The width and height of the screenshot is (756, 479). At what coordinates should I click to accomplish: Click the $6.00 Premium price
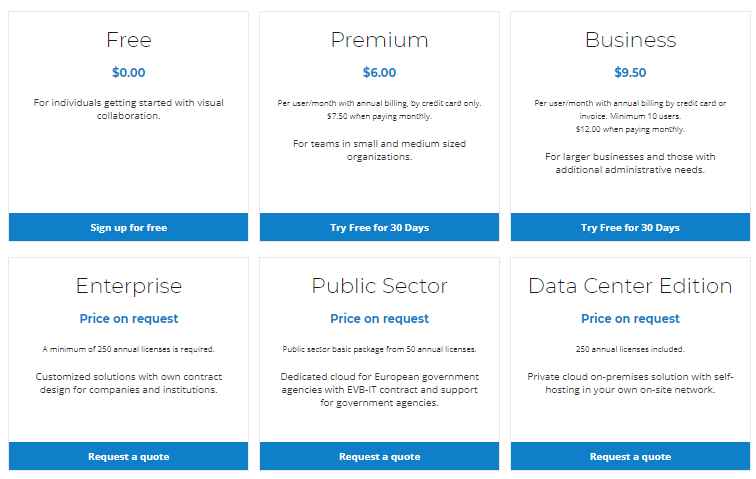tap(379, 72)
